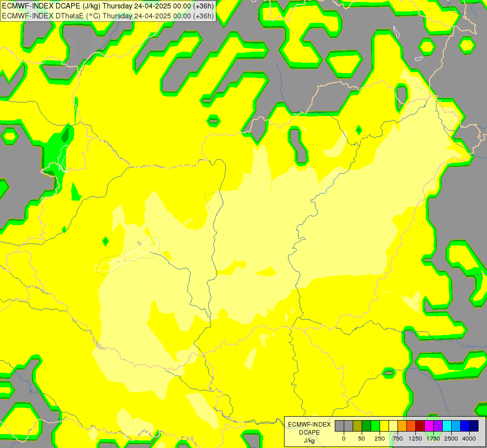Click the contour label 5 on the map
Viewport: 487px width, 448px height.
139,243
